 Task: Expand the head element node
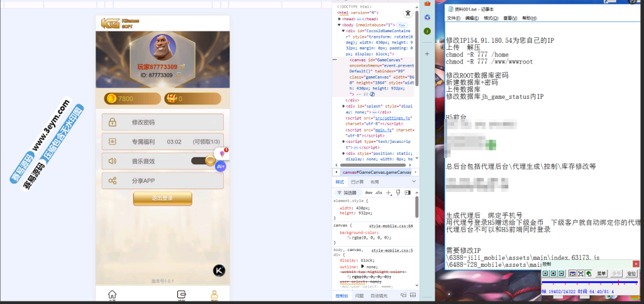click(x=340, y=19)
